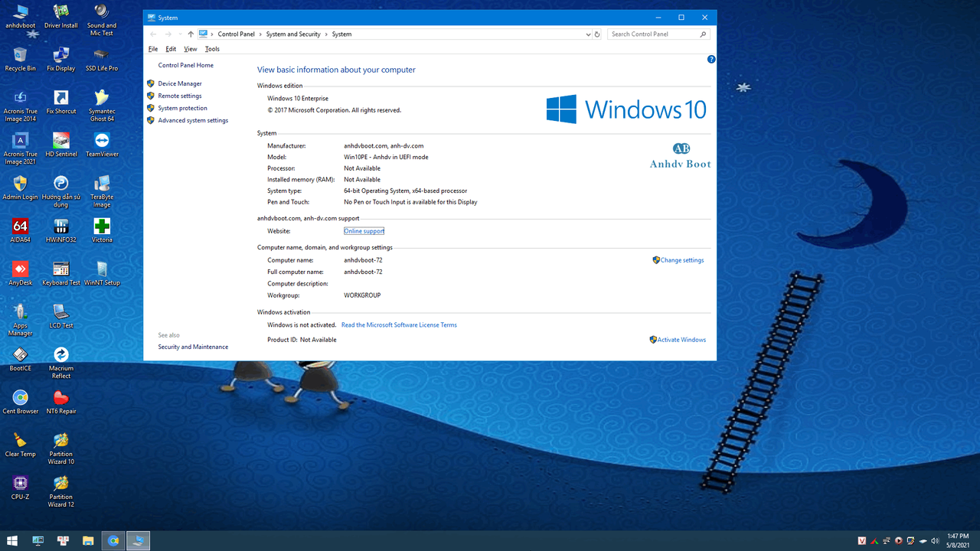Open the help question mark icon
Viewport: 980px width, 551px height.
point(711,59)
